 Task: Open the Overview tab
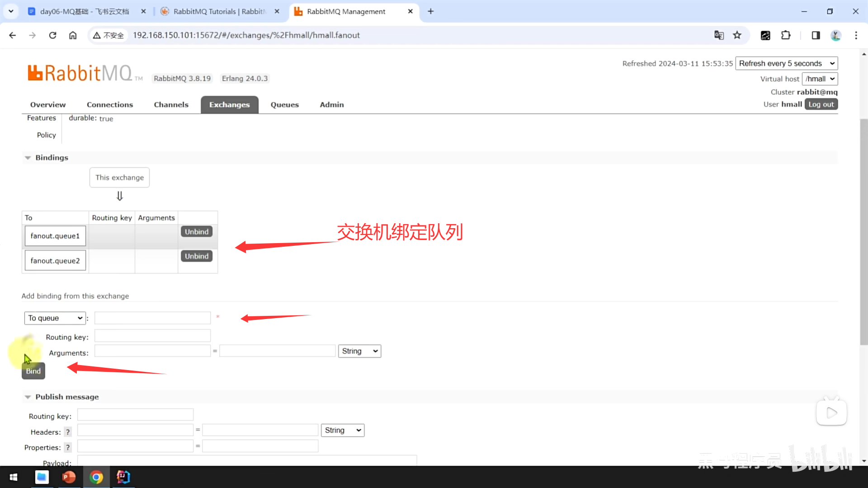click(48, 104)
